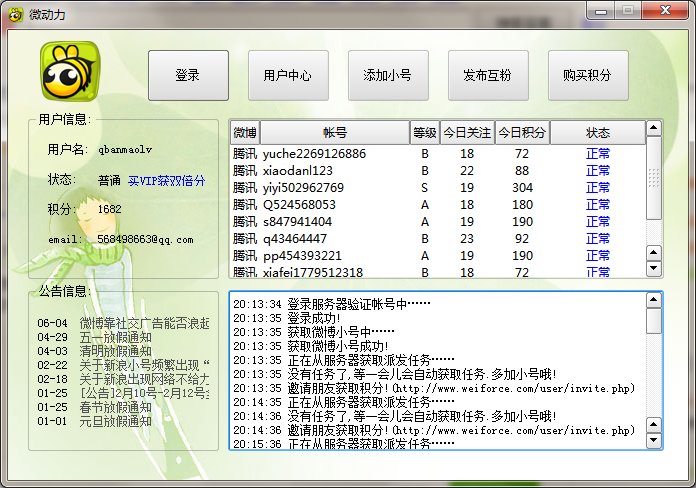This screenshot has width=696, height=488.
Task: Select account row q43464447
Action: click(438, 238)
